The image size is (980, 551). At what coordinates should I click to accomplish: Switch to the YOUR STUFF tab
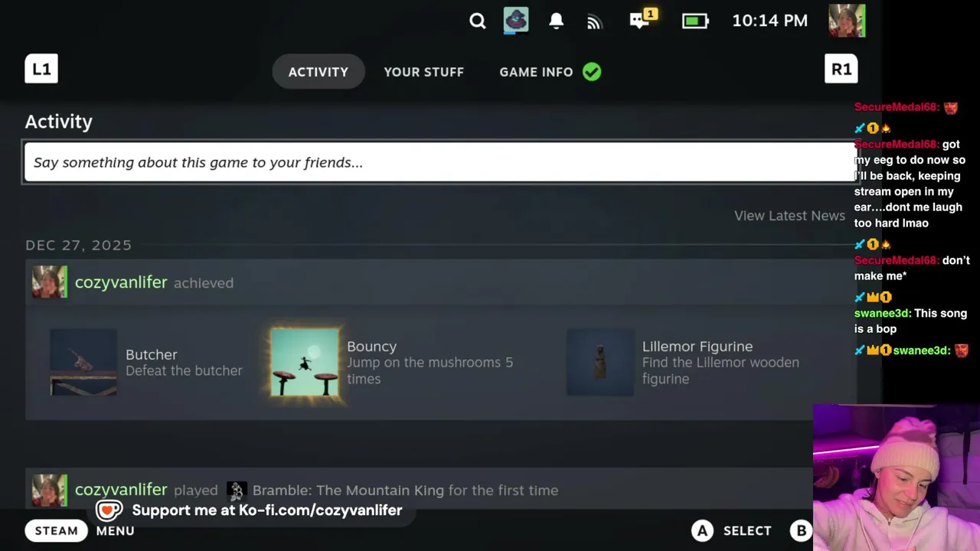(423, 71)
